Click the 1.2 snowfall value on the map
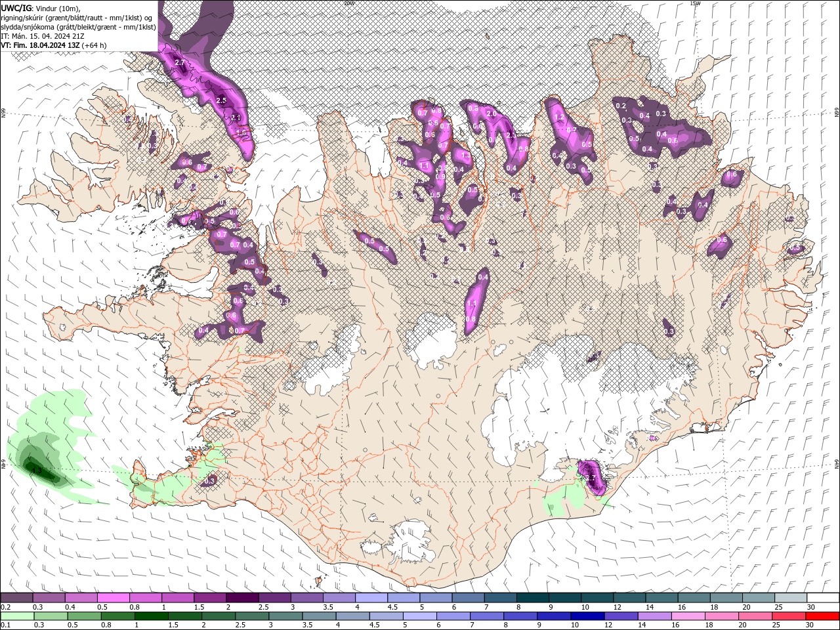This screenshot has height=630, width=840. (560, 117)
